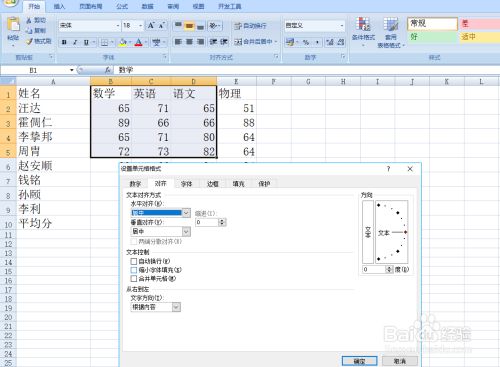Toggle Italic formatting in ribbon
Viewport: 500px width, 367px height.
pos(75,42)
